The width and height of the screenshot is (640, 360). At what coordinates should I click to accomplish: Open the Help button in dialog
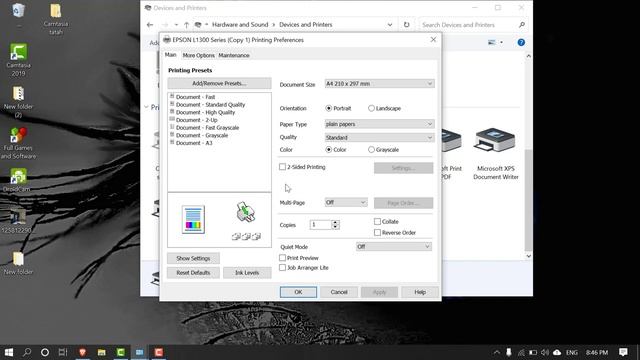pos(420,292)
